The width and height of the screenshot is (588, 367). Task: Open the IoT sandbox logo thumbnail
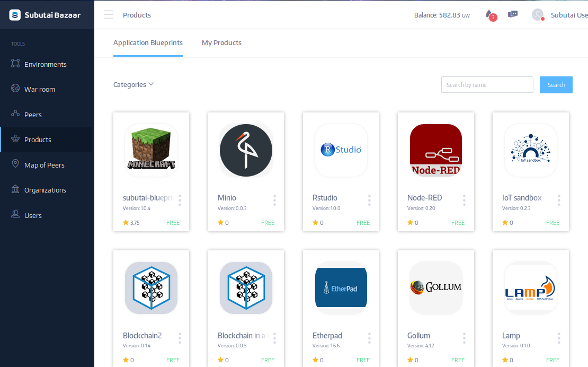click(x=531, y=150)
